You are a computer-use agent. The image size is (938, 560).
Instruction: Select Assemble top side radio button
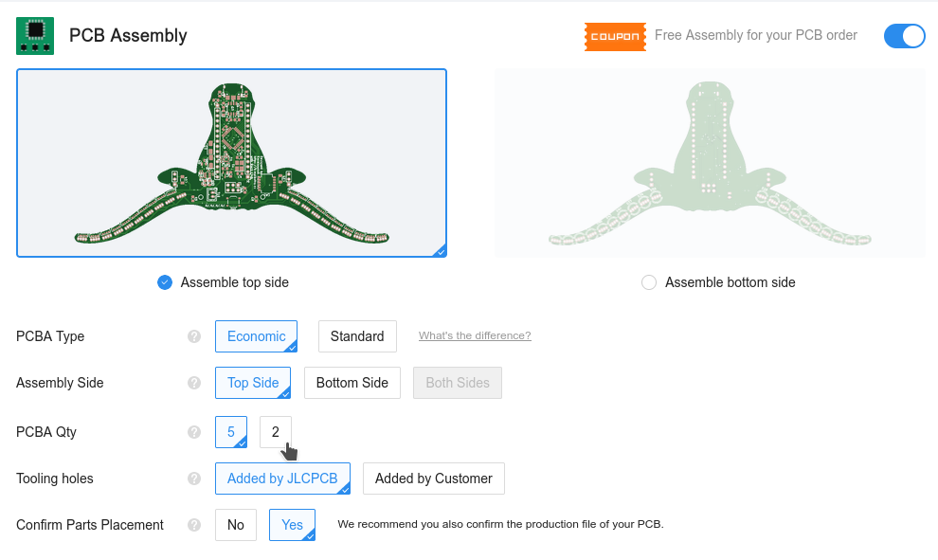tap(165, 282)
